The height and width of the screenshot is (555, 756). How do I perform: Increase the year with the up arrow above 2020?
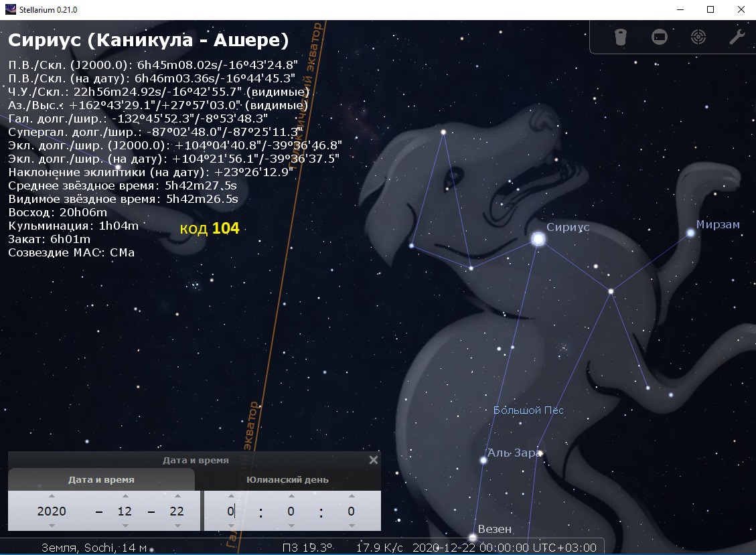click(x=52, y=496)
